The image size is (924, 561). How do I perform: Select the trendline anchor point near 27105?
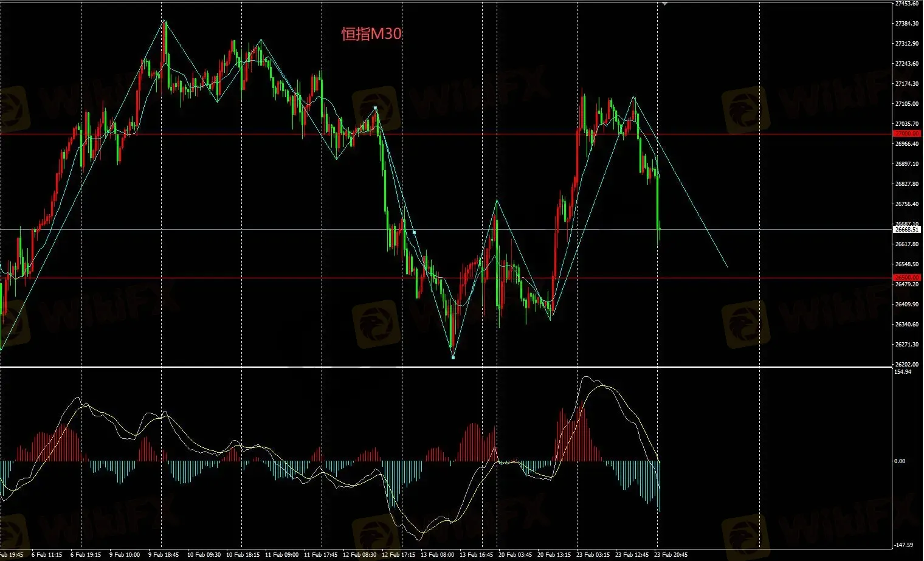click(x=375, y=108)
